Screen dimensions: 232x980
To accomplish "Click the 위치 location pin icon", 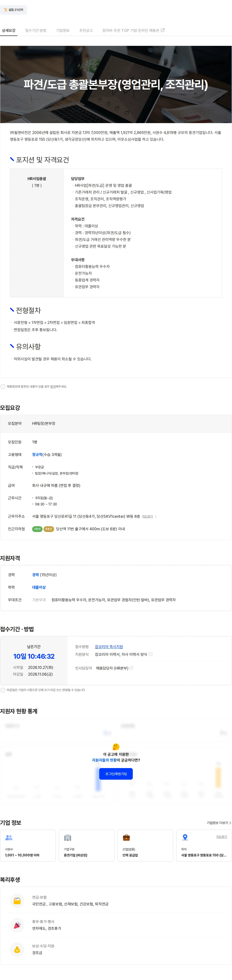I will (x=185, y=837).
